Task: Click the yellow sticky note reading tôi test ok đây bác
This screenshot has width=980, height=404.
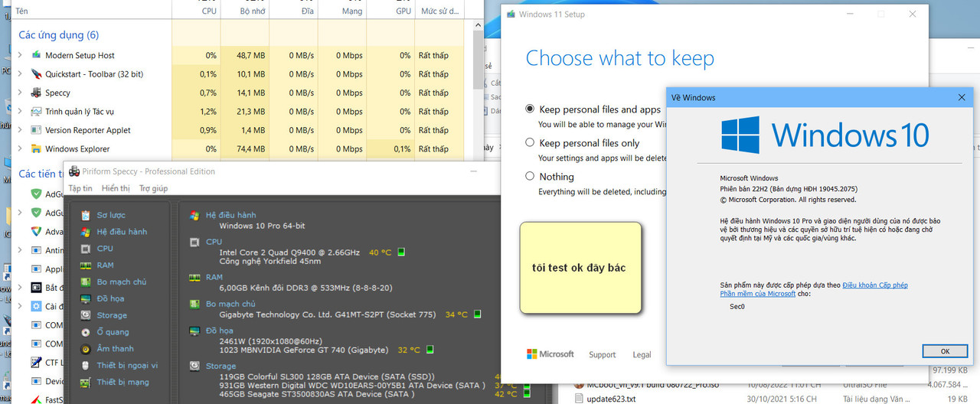Action: tap(580, 268)
